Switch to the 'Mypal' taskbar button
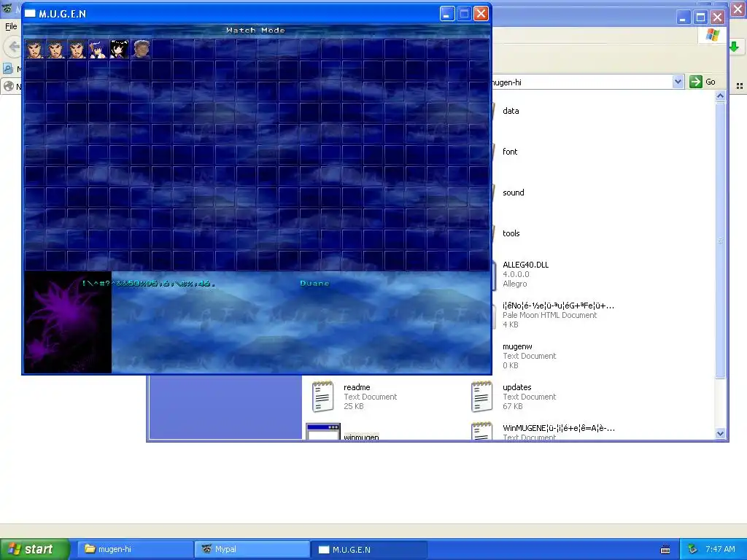The width and height of the screenshot is (747, 560). coord(252,549)
